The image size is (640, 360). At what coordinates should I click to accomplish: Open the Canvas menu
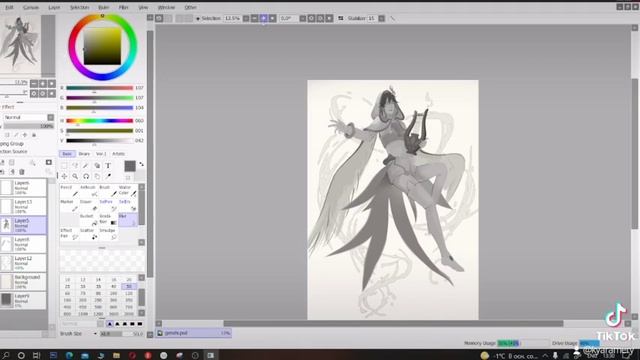click(x=31, y=7)
